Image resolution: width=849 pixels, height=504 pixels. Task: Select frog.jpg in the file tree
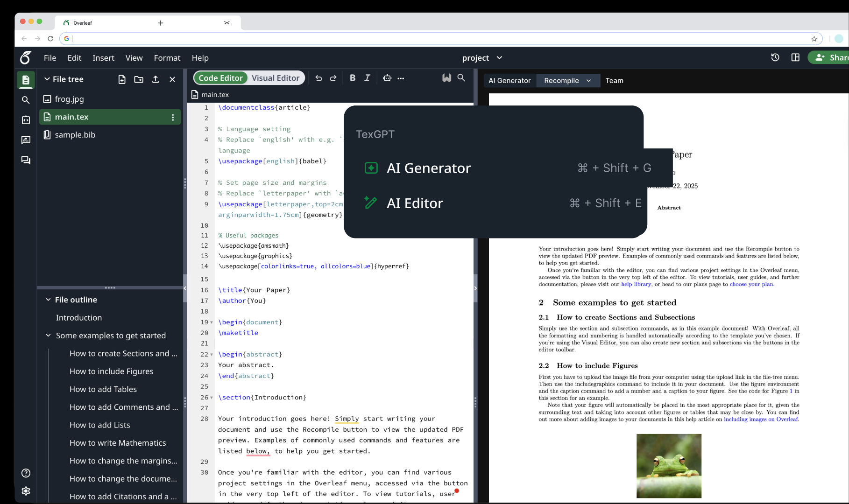pyautogui.click(x=110, y=99)
